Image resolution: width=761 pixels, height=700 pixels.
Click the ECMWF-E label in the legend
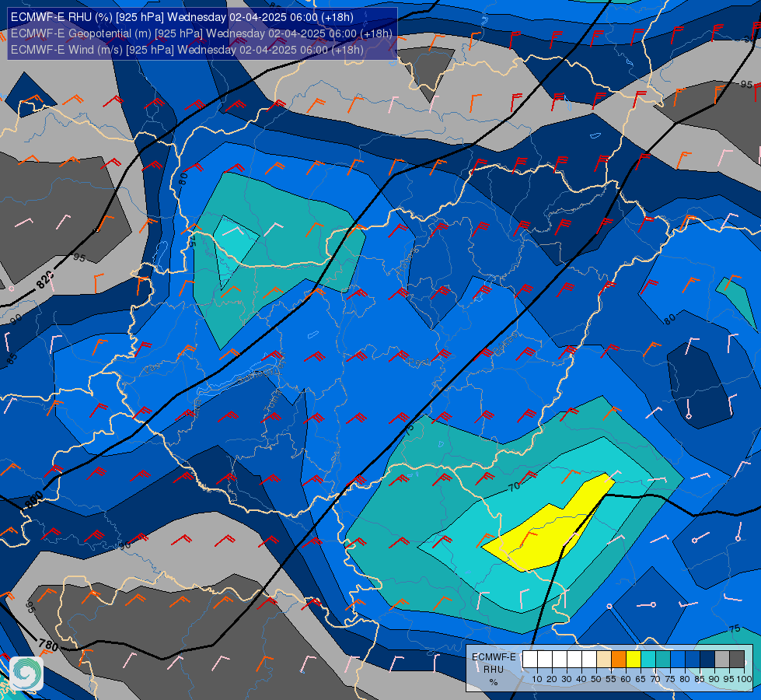point(494,657)
